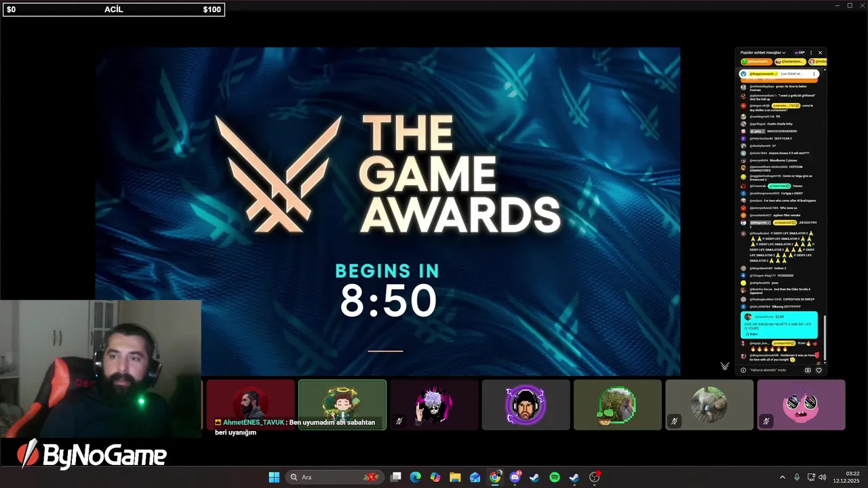This screenshot has height=488, width=868.
Task: Open the second Steam taskbar icon
Action: (x=574, y=477)
